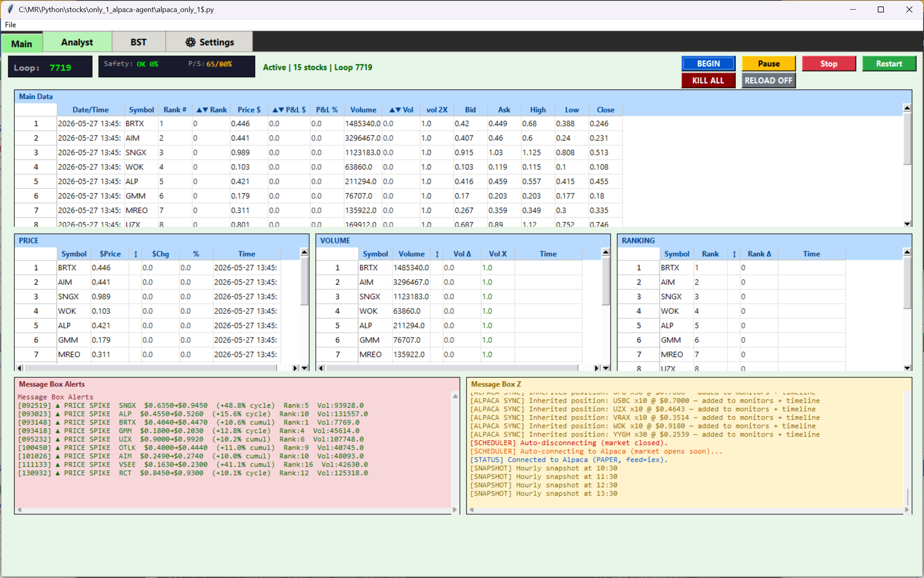Click Main Data scrollbar up arrow
924x578 pixels.
pos(907,108)
